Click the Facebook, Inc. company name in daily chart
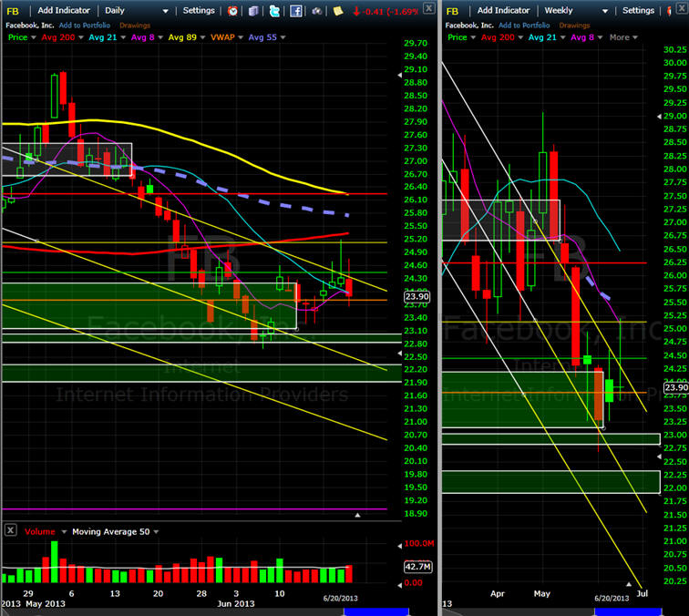The height and width of the screenshot is (616, 689). [29, 26]
